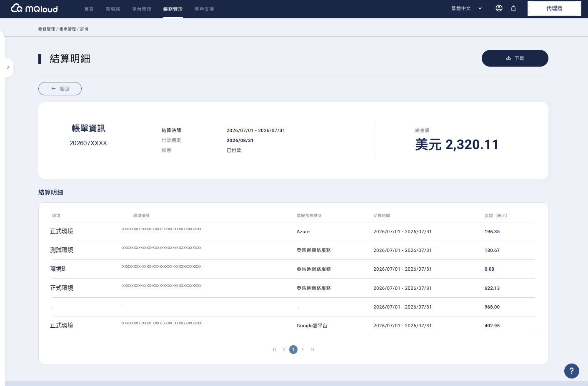The image size is (588, 386).
Task: Click the amount 0.00
Action: [489, 269]
